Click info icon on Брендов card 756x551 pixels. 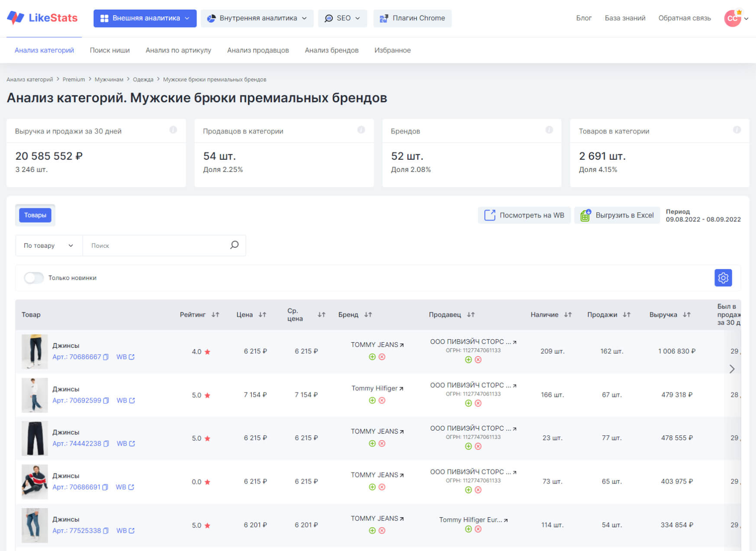[x=549, y=130]
